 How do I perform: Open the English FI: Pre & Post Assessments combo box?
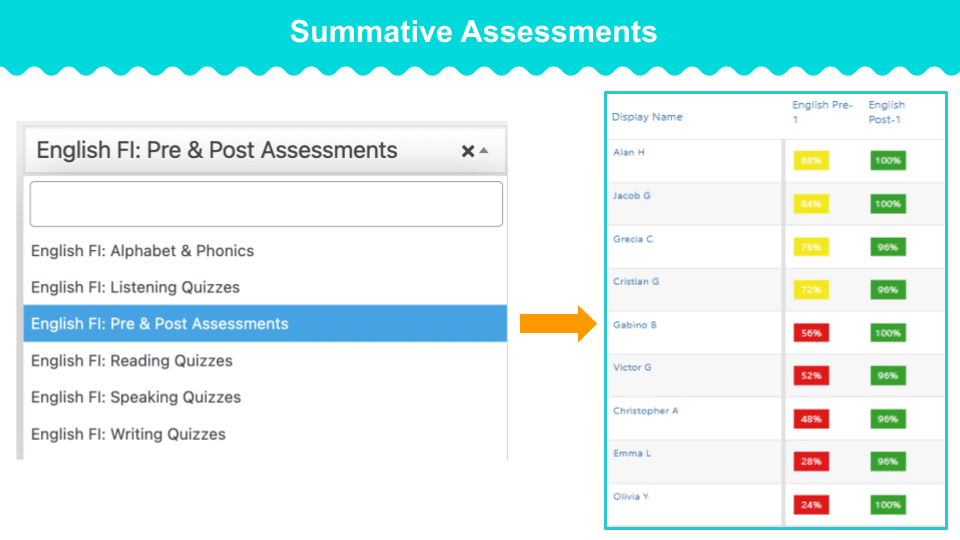pyautogui.click(x=265, y=150)
